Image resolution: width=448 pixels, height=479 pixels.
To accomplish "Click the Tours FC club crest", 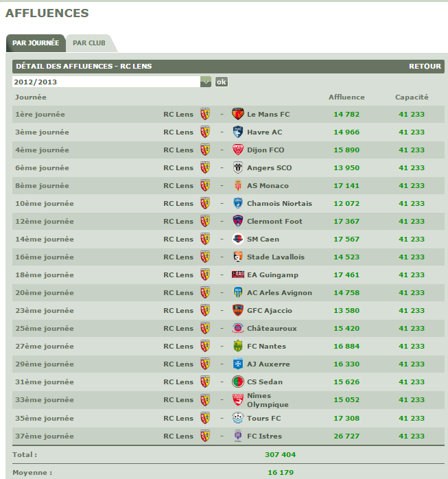I will (238, 418).
